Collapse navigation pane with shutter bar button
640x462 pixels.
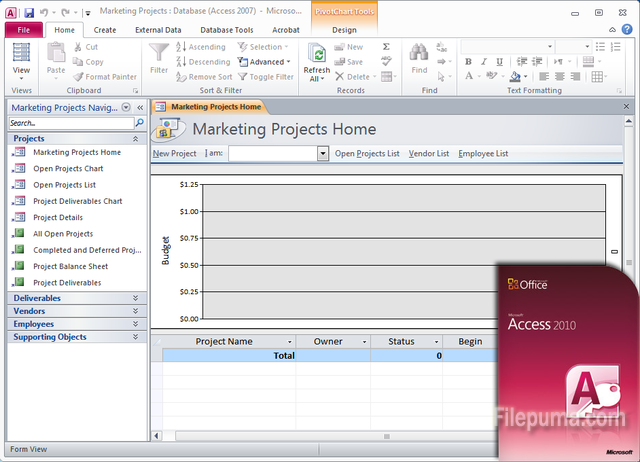coord(140,107)
